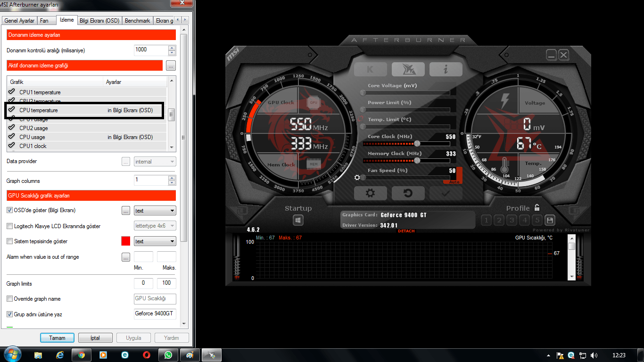Reset Afterburner settings with the circular arrow

[408, 193]
